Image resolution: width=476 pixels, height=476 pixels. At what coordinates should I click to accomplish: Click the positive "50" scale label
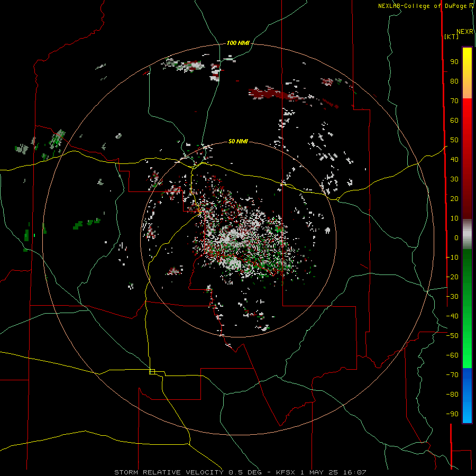pos(454,140)
